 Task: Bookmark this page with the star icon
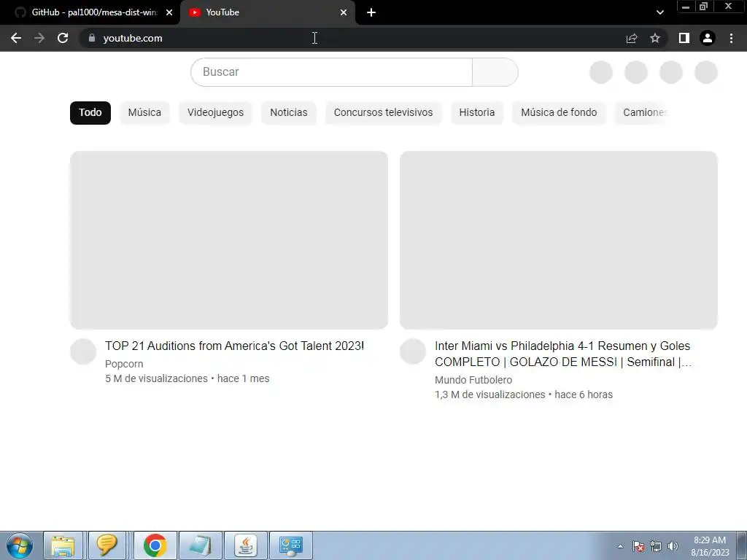[x=655, y=38]
